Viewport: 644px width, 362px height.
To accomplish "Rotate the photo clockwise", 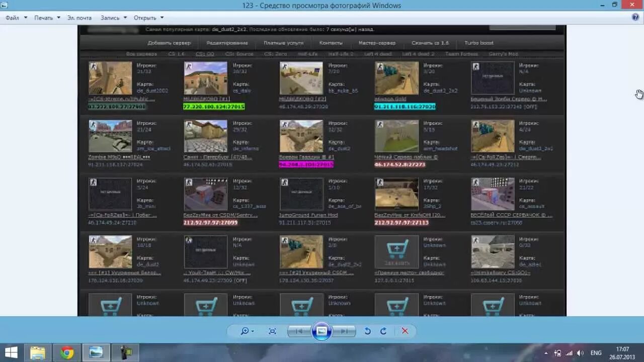I will (383, 331).
